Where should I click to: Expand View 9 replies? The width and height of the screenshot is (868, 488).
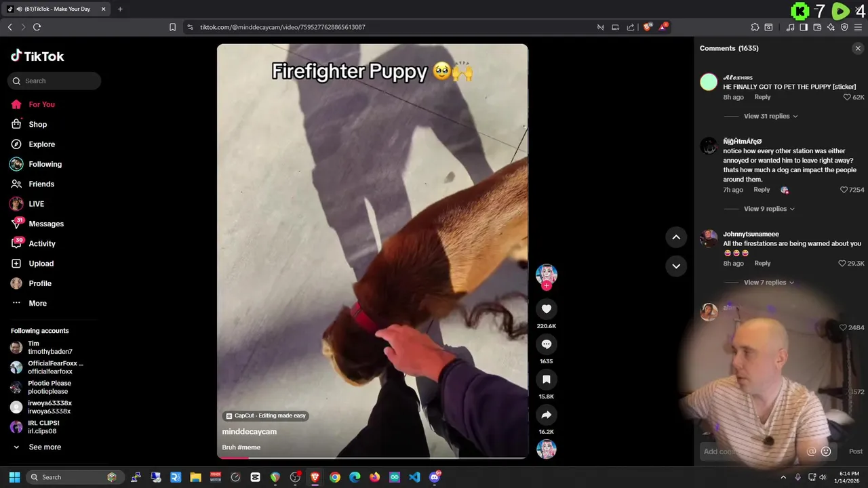[769, 209]
